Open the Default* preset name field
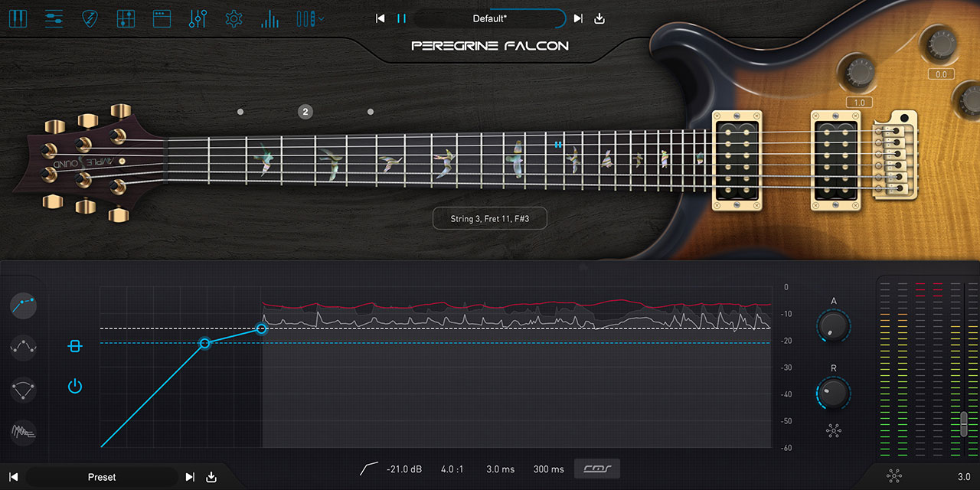980x490 pixels. tap(490, 18)
